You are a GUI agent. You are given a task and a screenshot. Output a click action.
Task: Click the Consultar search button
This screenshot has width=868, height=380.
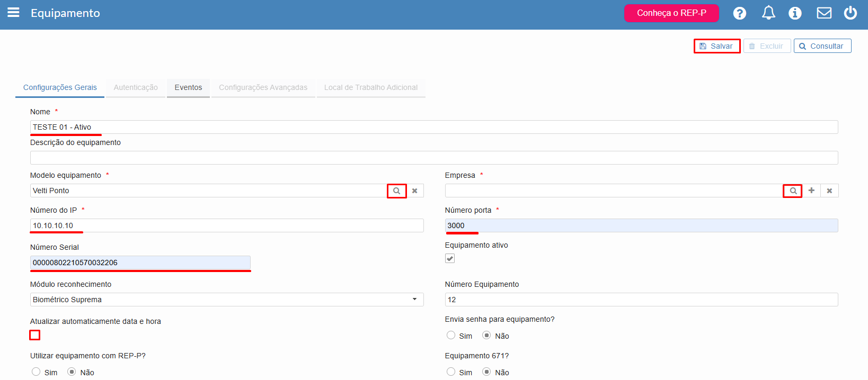(x=822, y=46)
